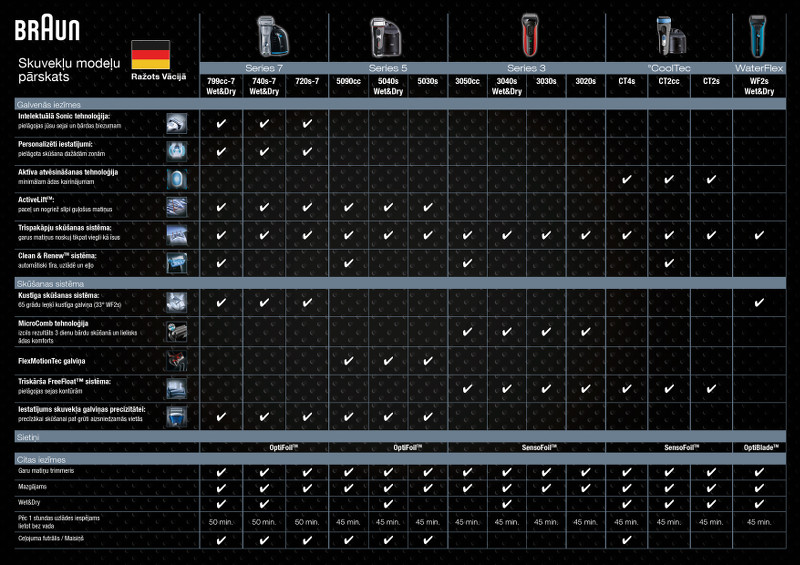Open the Series 7 shaver product image
800x565 pixels.
coord(272,36)
